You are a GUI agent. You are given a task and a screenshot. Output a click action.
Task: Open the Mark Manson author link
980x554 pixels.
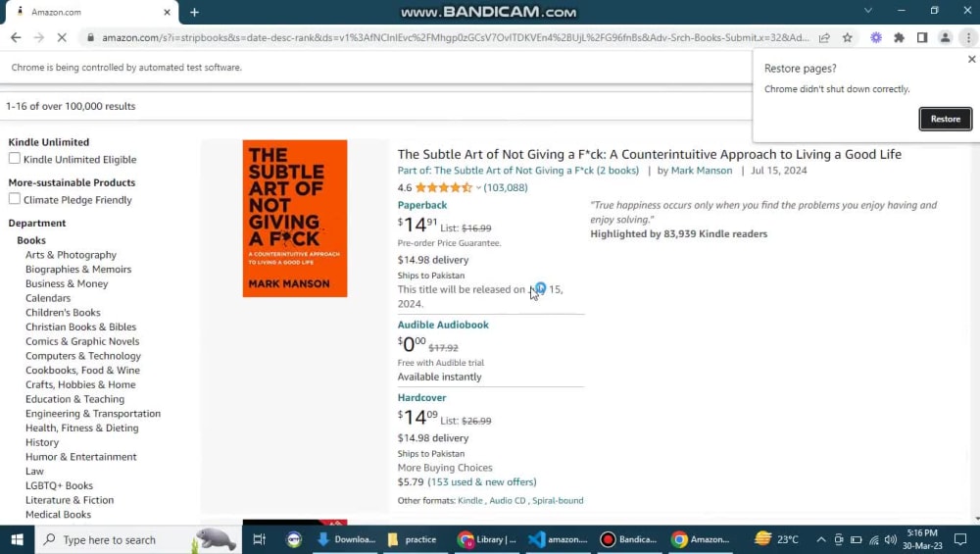click(x=702, y=170)
